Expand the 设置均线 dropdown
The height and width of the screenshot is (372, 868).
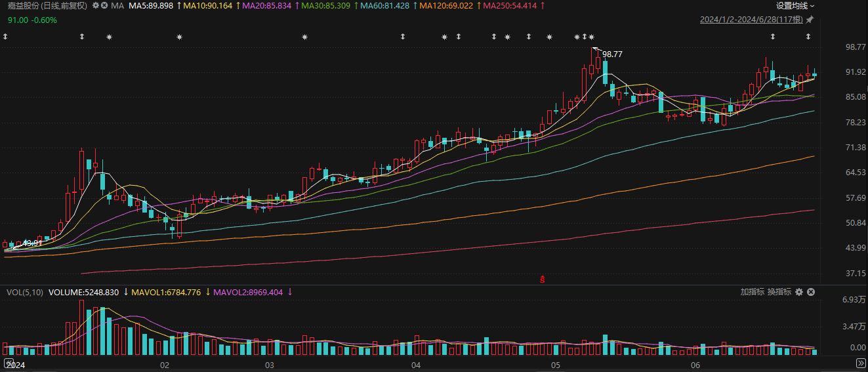[795, 5]
